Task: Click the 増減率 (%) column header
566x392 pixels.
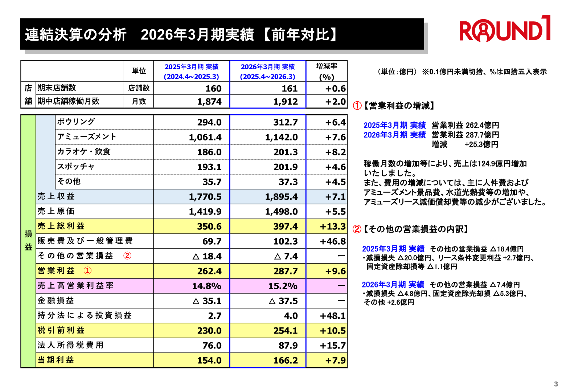Action: [327, 72]
